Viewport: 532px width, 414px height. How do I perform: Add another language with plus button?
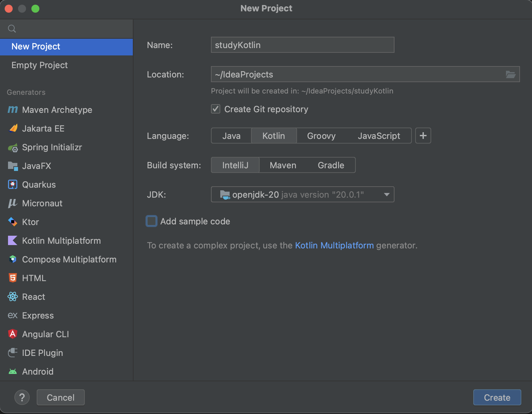[423, 136]
